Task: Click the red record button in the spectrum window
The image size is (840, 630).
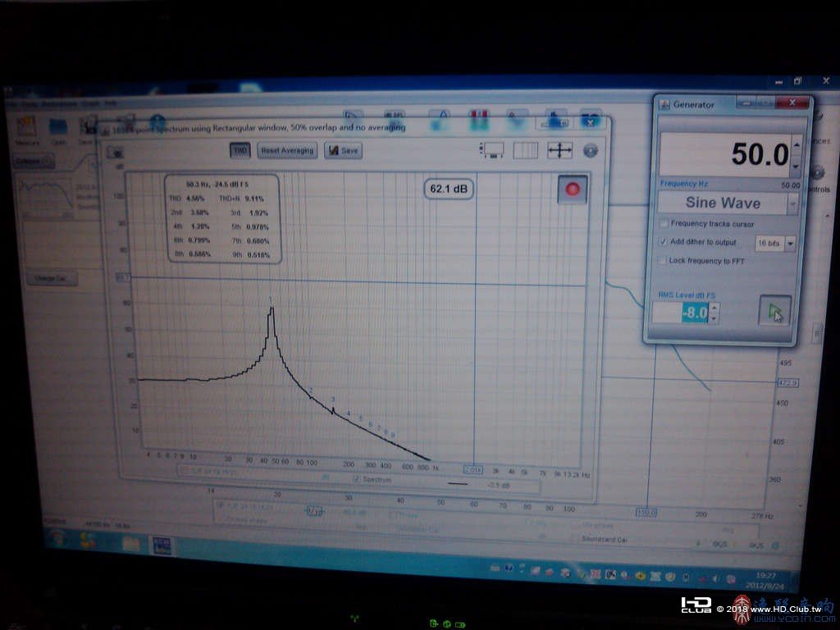Action: (x=572, y=189)
